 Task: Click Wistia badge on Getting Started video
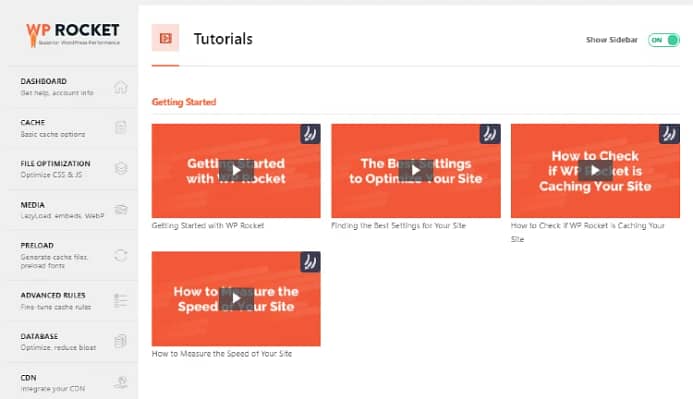coord(310,134)
